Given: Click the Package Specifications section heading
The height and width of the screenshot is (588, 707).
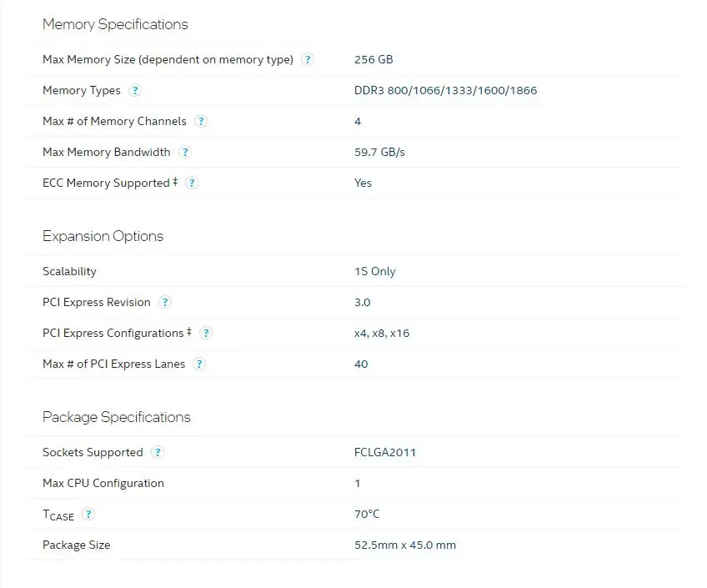Looking at the screenshot, I should coord(116,417).
